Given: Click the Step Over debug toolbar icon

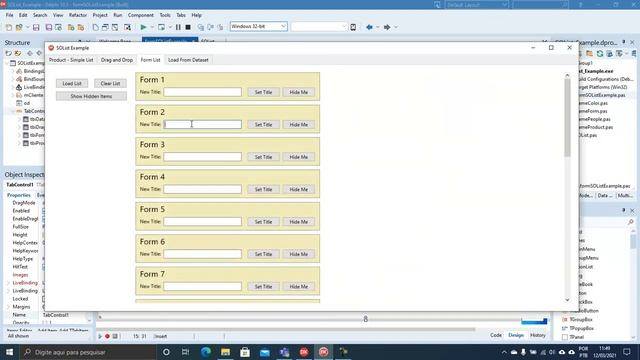Looking at the screenshot, I should 211,27.
